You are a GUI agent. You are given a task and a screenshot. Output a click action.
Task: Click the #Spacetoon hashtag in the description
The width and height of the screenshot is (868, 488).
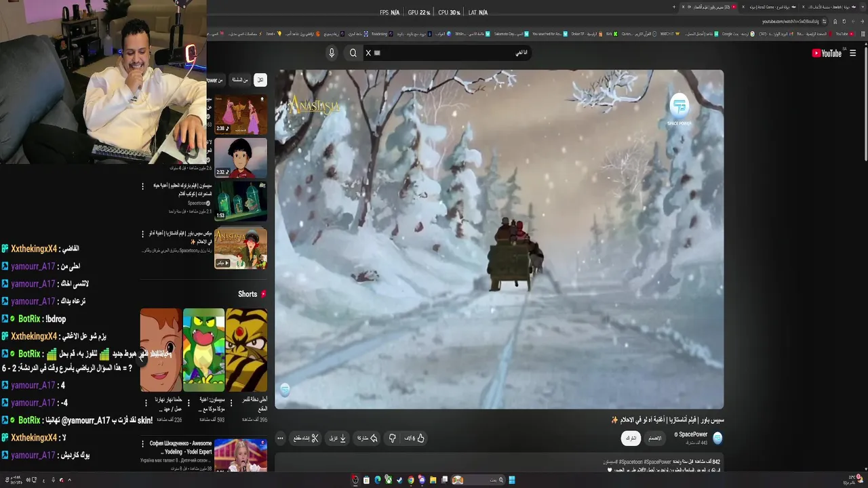coord(631,462)
